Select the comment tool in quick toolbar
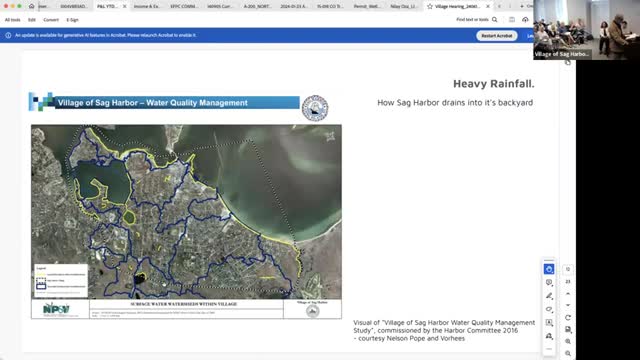 549,282
